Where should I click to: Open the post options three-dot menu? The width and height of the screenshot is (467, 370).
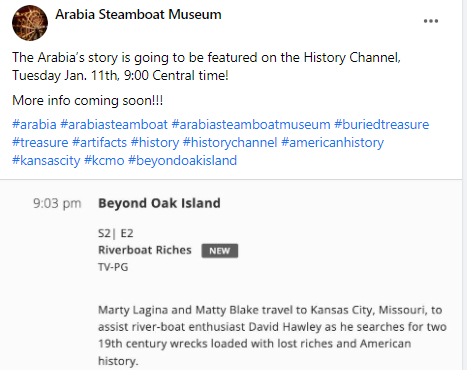431,21
